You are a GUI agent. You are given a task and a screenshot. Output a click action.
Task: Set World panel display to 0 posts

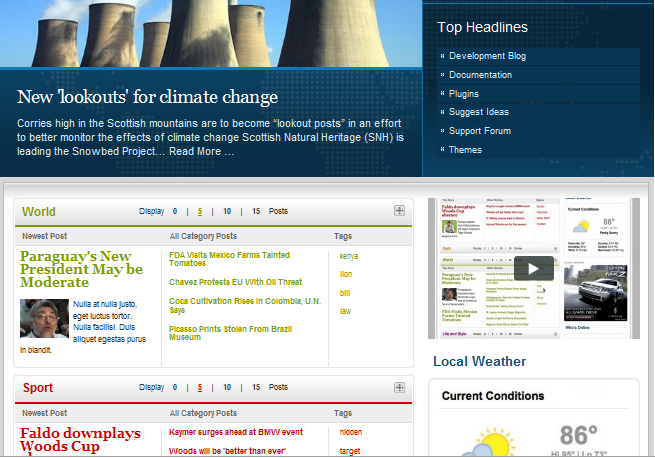[x=175, y=211]
